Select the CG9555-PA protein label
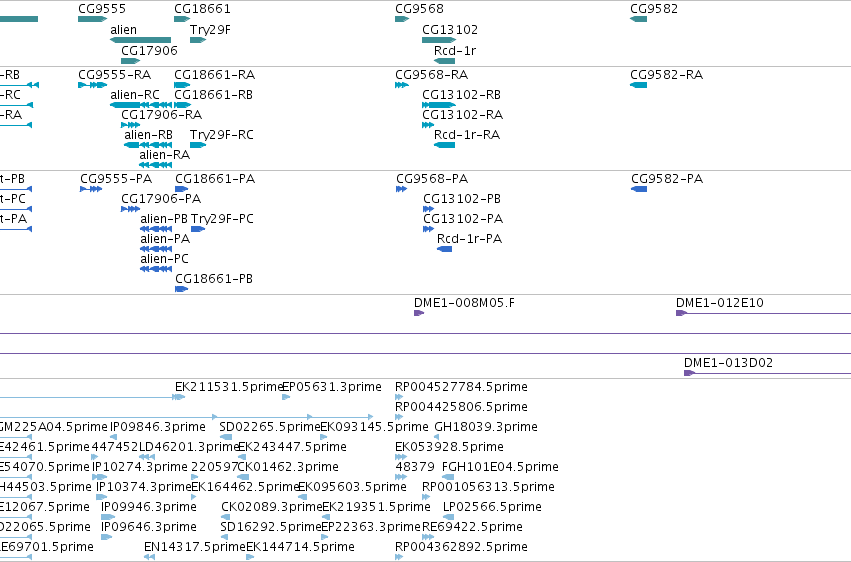Viewport: 851px width, 562px height. pos(116,178)
